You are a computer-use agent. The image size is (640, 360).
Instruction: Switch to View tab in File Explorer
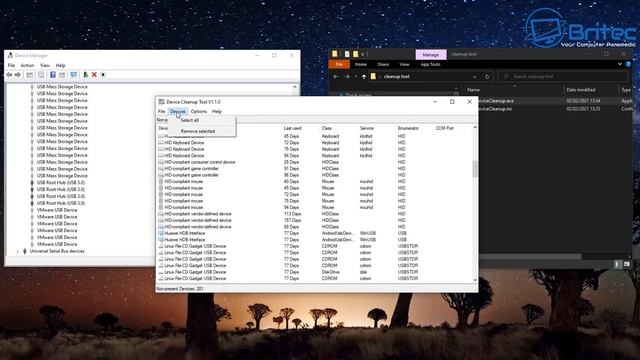[404, 64]
